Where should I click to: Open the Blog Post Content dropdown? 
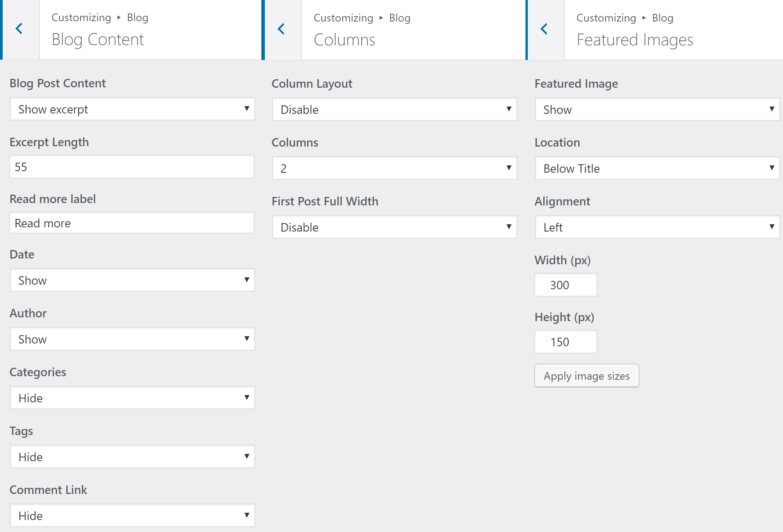[132, 109]
